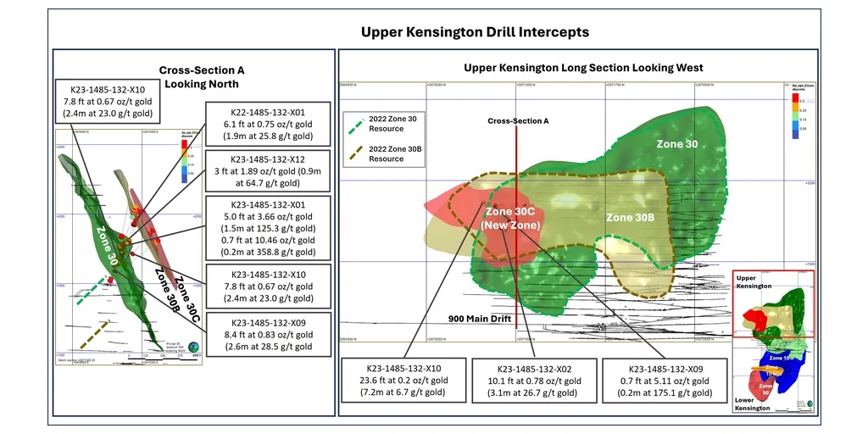
Task: Click the Lower Kensington label in the inset map
Action: 753,403
